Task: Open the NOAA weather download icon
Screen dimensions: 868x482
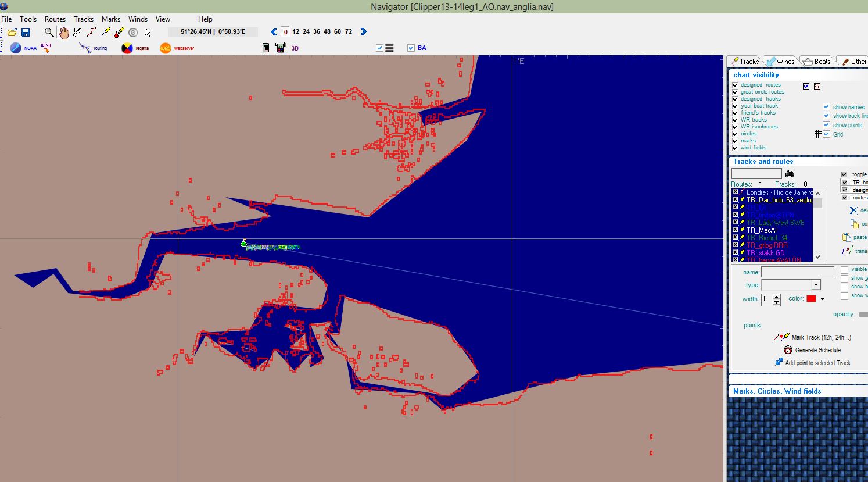Action: (16, 48)
